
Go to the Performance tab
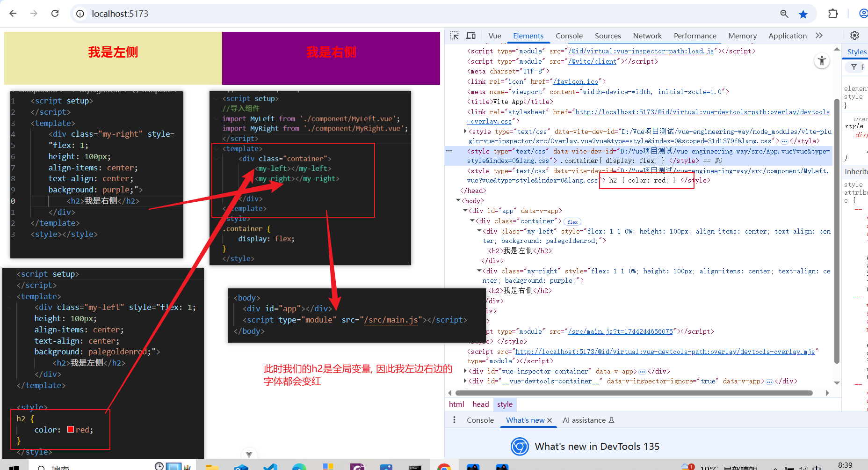click(694, 36)
